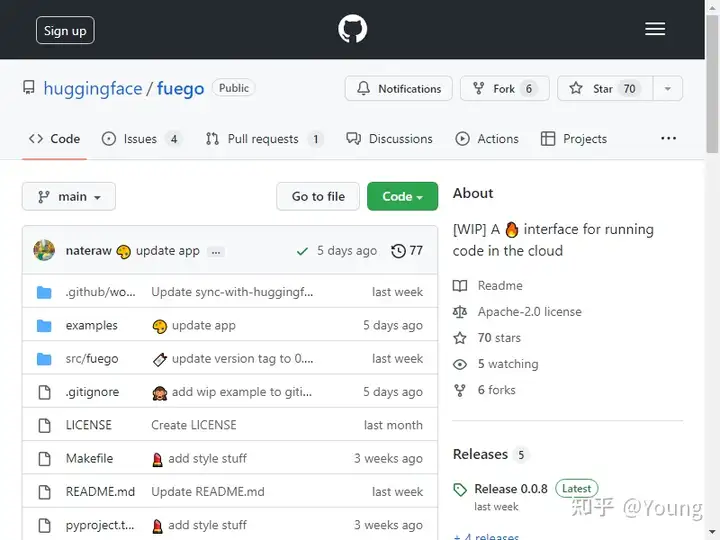
Task: Open the examples folder name
Action: coord(91,325)
